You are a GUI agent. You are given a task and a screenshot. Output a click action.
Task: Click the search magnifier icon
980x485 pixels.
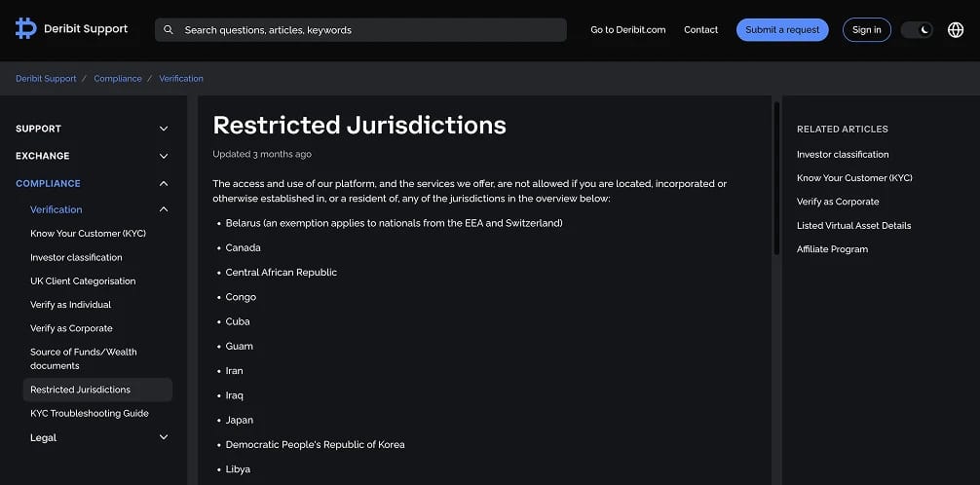169,30
